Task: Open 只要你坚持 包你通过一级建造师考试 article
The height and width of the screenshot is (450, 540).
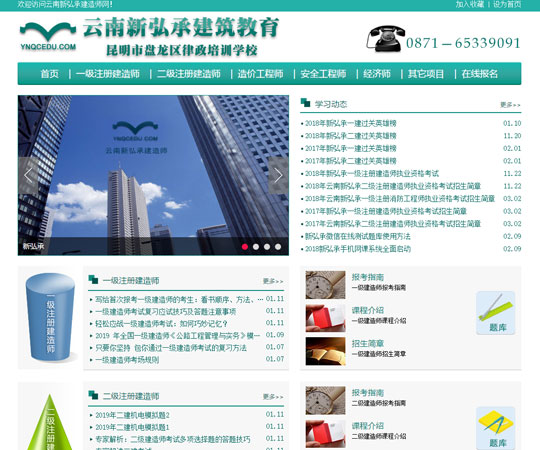Action: point(171,347)
